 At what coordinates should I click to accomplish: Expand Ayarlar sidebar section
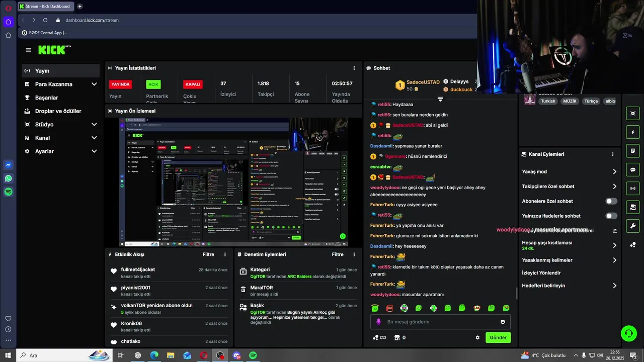tap(94, 151)
